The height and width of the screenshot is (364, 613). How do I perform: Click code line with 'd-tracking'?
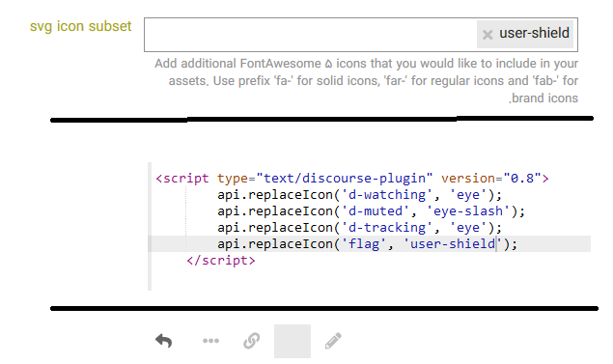360,228
